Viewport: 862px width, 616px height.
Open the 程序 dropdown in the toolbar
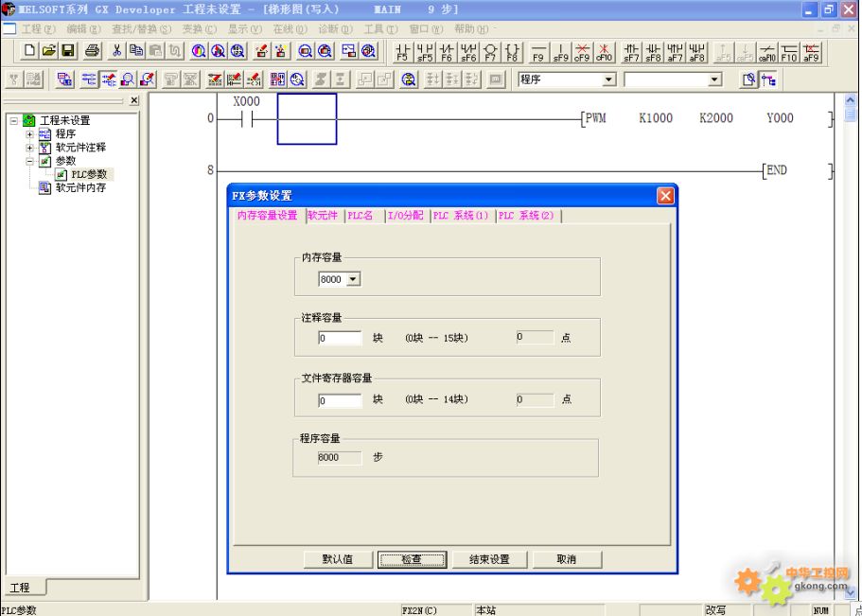tap(608, 79)
